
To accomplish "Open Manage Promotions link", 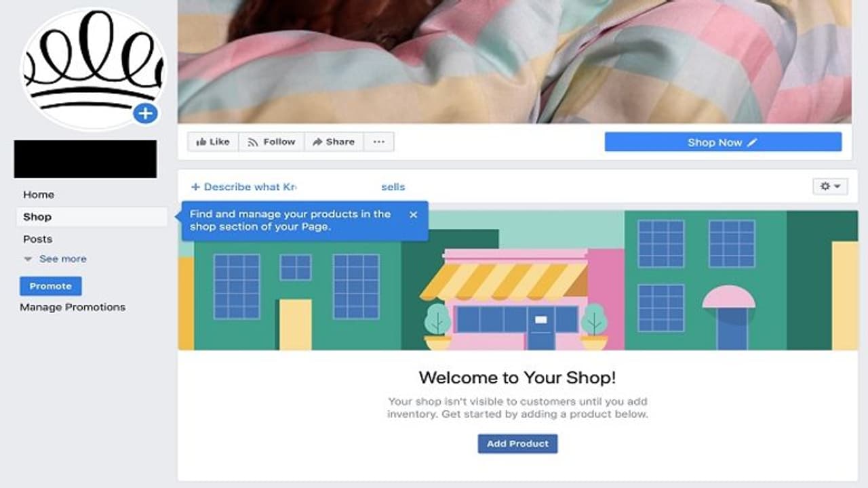I will pos(73,307).
